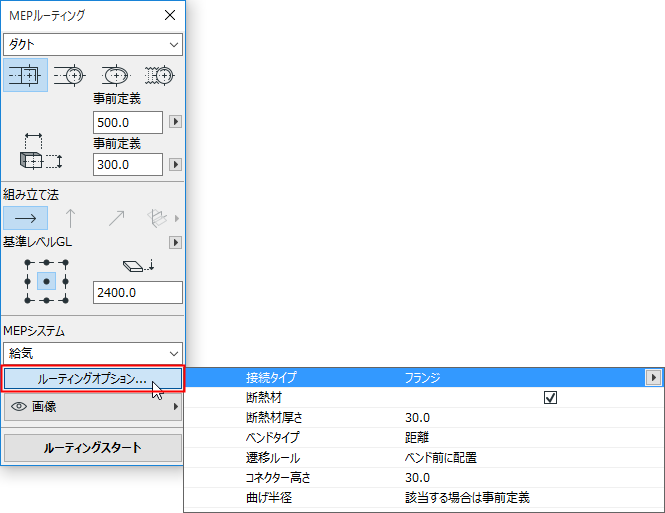Click the 300.0 height input field

point(128,164)
